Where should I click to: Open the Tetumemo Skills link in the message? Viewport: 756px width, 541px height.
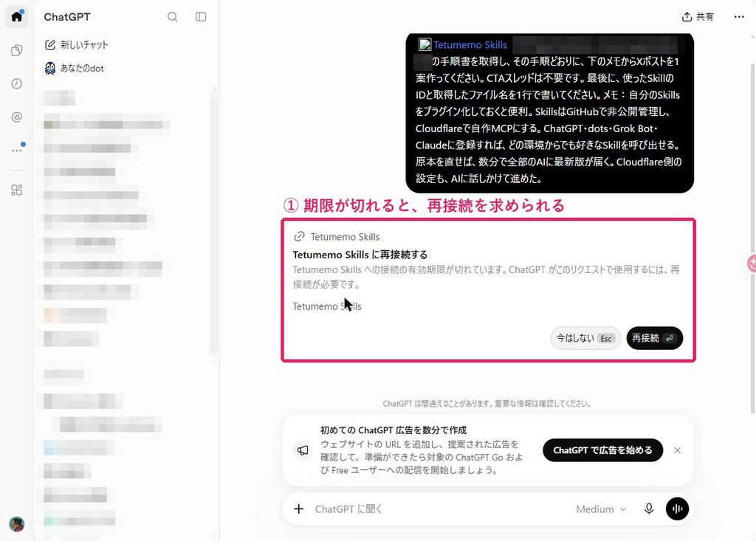[x=470, y=45]
